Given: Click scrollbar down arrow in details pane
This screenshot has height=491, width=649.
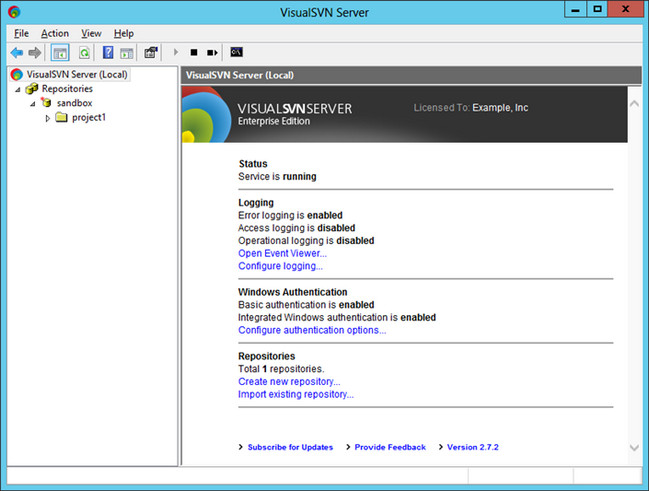Looking at the screenshot, I should tap(634, 448).
